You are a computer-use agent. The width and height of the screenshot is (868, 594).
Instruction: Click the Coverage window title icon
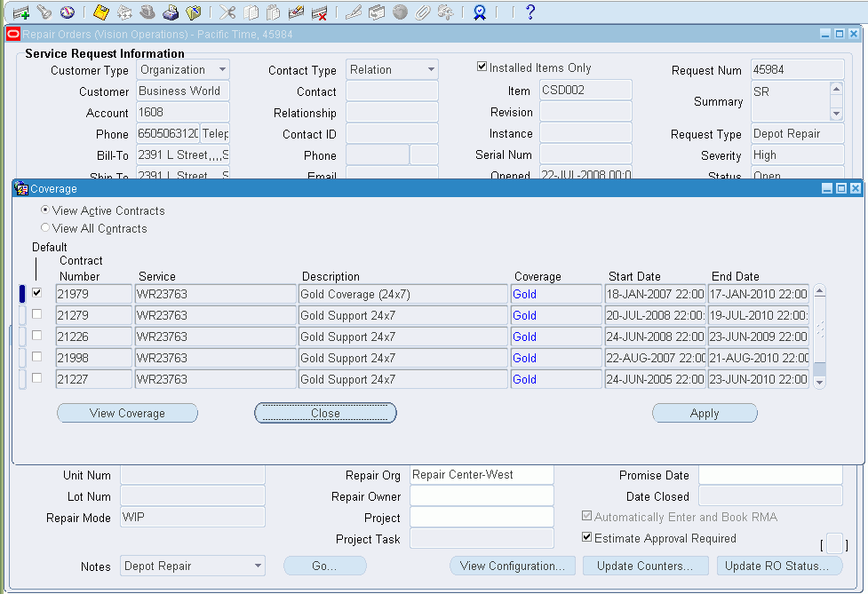[x=21, y=188]
